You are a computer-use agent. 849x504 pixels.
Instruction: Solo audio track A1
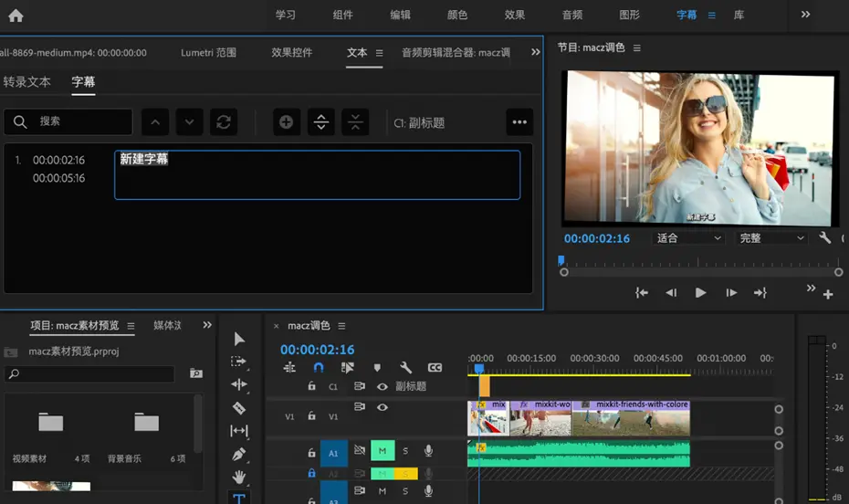point(405,450)
